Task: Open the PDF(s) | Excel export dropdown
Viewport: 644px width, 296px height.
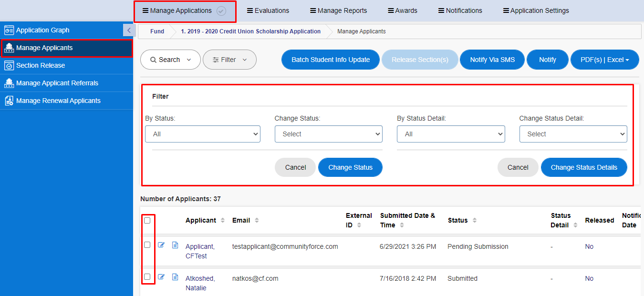Action: pyautogui.click(x=604, y=60)
